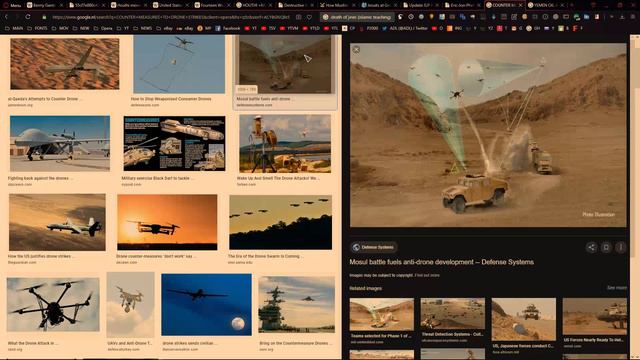Open the ADL Twitter bookmark
This screenshot has width=640, height=360.
404,29
